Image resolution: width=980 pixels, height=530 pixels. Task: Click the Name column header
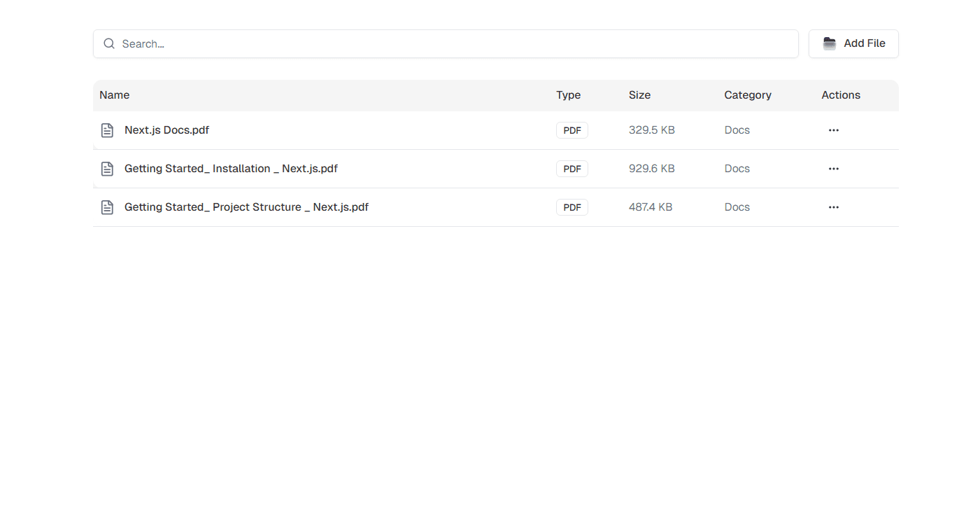[x=114, y=95]
